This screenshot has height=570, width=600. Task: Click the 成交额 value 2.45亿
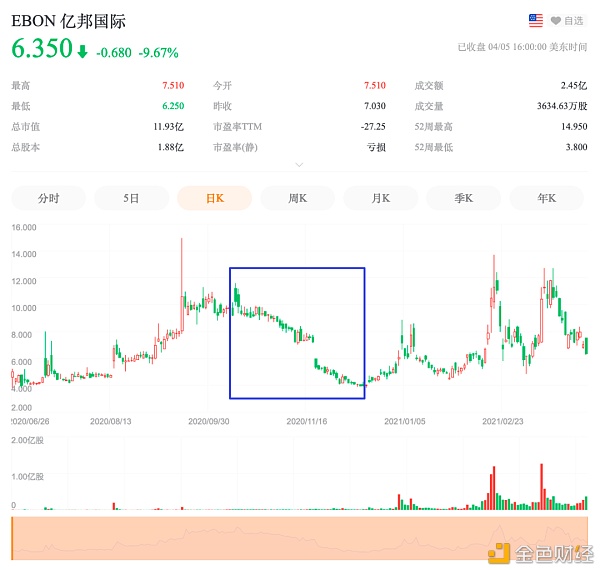[574, 85]
